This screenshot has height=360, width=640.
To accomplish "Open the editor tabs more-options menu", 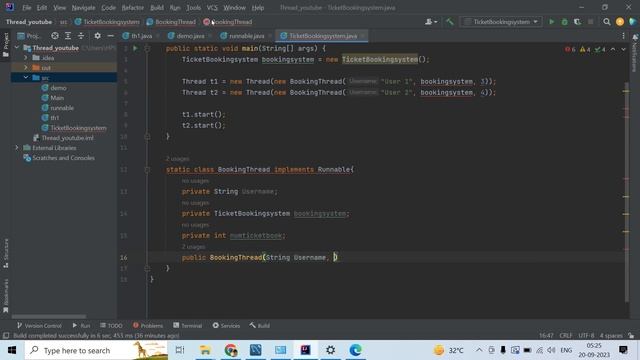I will point(623,36).
